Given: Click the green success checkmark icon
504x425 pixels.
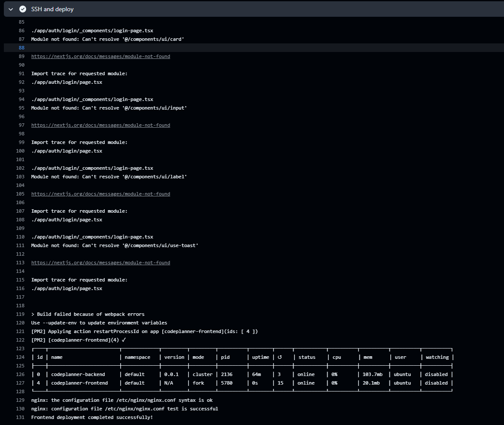Looking at the screenshot, I should coord(23,9).
